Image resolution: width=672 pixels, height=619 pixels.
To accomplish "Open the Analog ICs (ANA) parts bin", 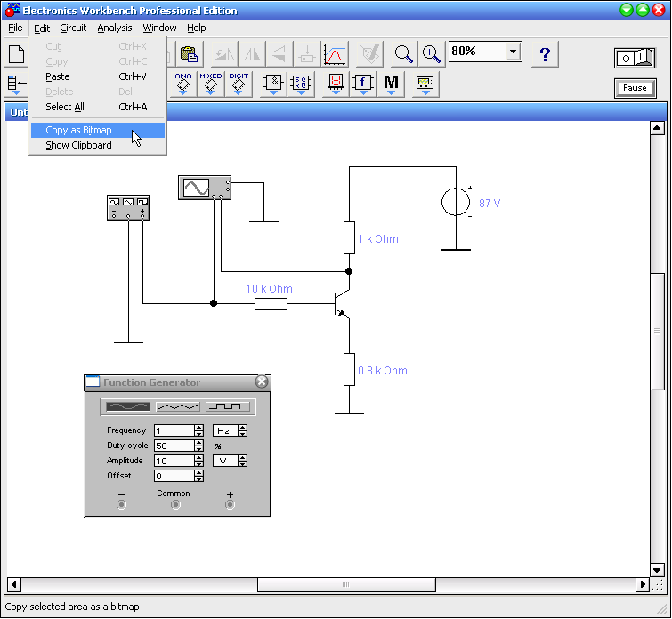I will point(183,84).
